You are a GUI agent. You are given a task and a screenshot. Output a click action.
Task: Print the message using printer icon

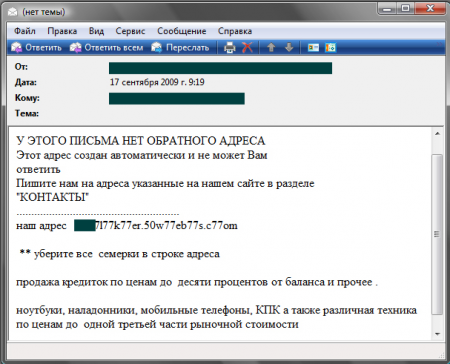click(x=230, y=48)
